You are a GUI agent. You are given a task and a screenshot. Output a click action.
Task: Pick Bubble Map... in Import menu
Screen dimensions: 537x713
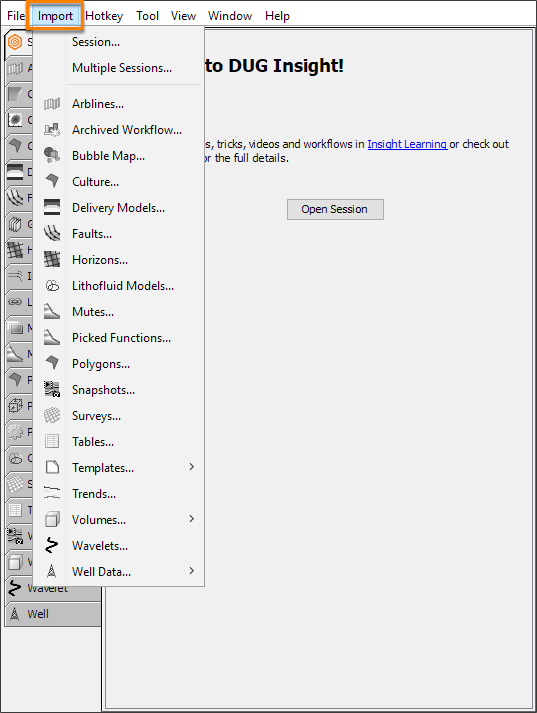[x=118, y=156]
